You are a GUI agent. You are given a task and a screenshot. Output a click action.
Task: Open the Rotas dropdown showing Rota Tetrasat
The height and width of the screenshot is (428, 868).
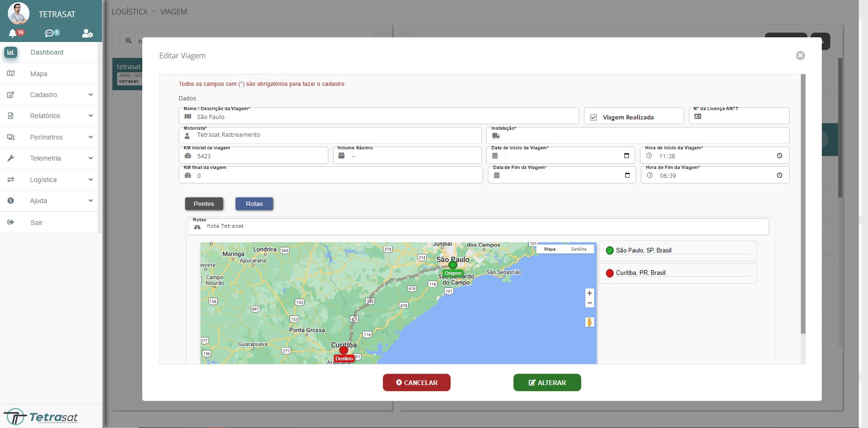[479, 226]
